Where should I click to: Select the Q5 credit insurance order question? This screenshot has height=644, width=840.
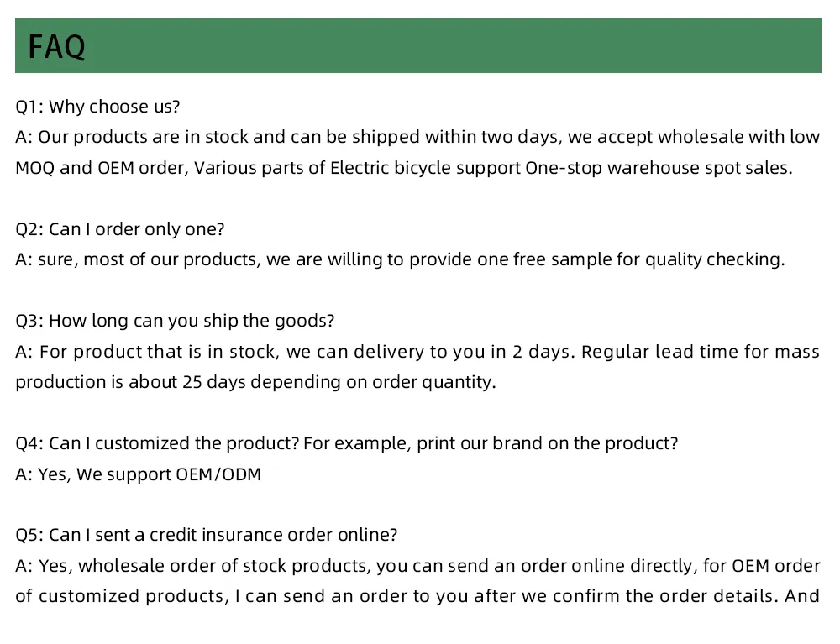pyautogui.click(x=207, y=535)
